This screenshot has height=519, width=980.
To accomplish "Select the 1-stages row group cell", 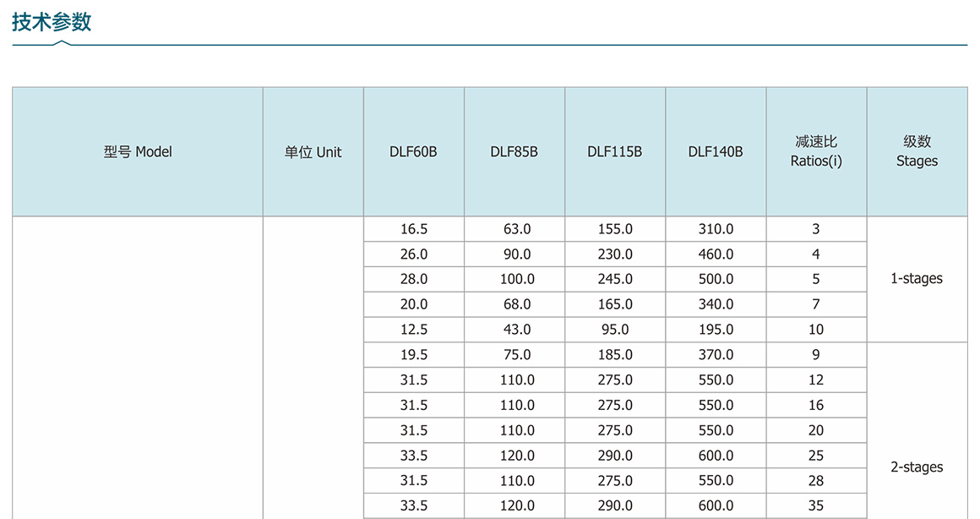I will pyautogui.click(x=917, y=279).
